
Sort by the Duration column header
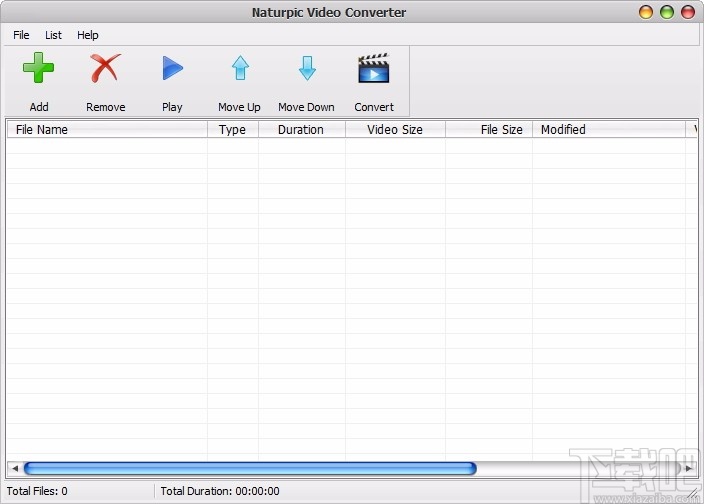(302, 130)
